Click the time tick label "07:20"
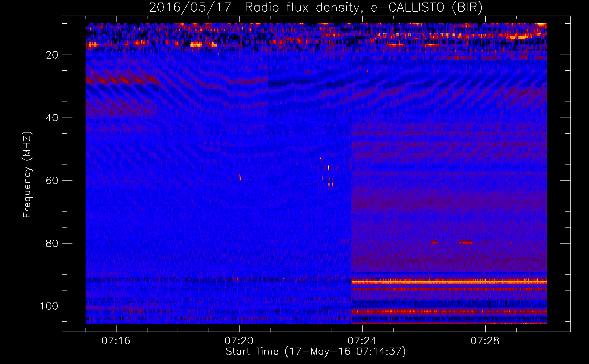This screenshot has width=589, height=364. click(x=239, y=341)
